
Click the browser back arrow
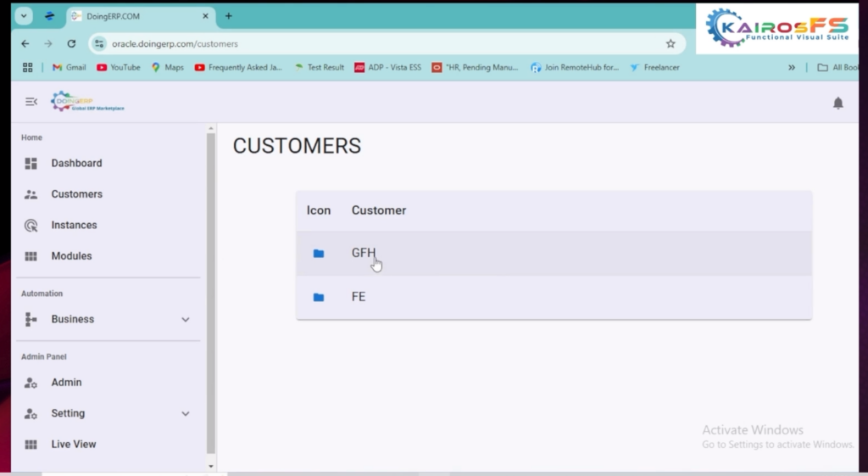point(25,43)
